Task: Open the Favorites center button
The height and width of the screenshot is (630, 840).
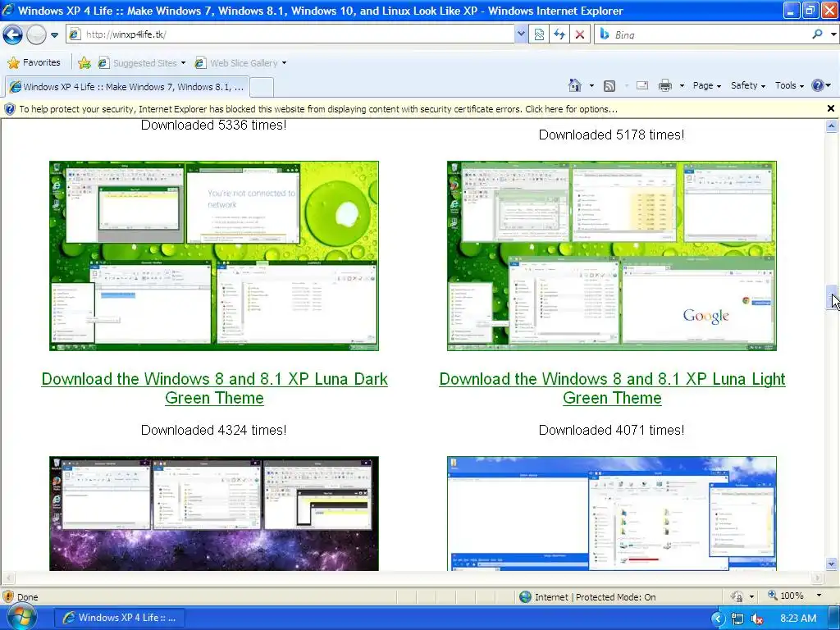Action: (x=34, y=62)
